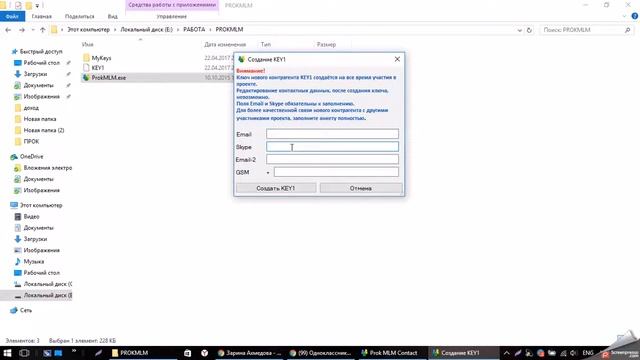Switch to the (99) Одноклассники Chrome window
640x360 pixels.
[x=320, y=353]
